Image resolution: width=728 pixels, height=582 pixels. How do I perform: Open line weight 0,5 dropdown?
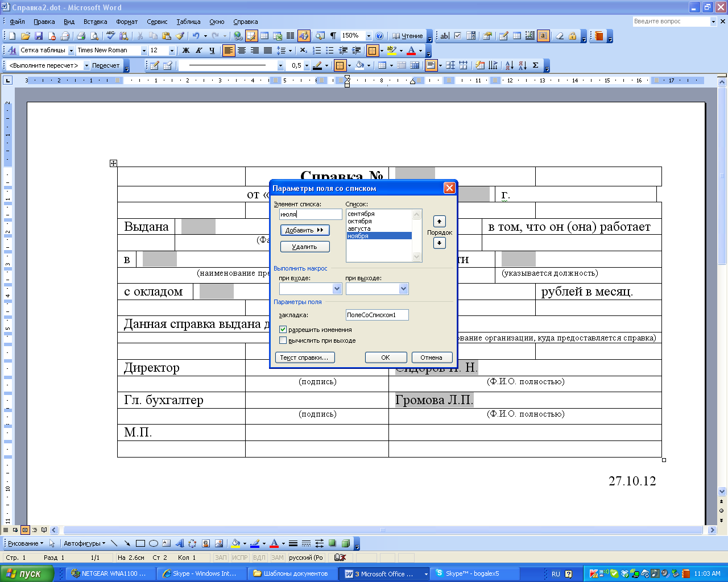[x=307, y=65]
